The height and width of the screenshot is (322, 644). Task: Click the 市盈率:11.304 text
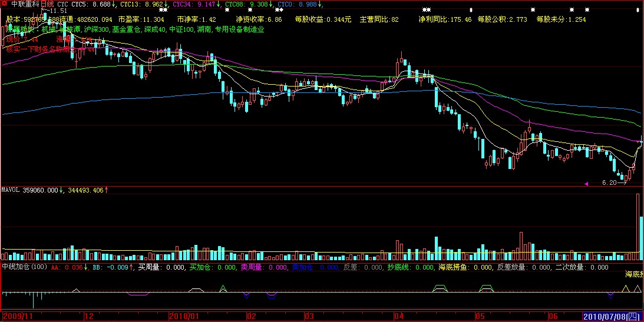tap(141, 19)
